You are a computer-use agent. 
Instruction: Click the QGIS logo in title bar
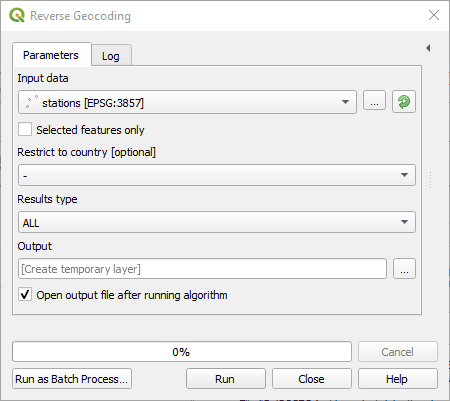(17, 15)
